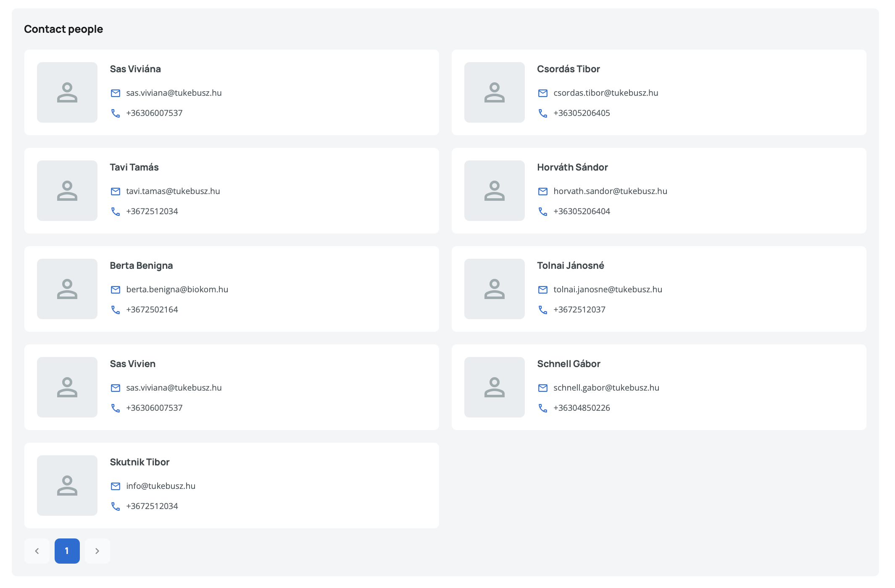Open email link tolnai.janosne@tukebusz.hu

(608, 289)
